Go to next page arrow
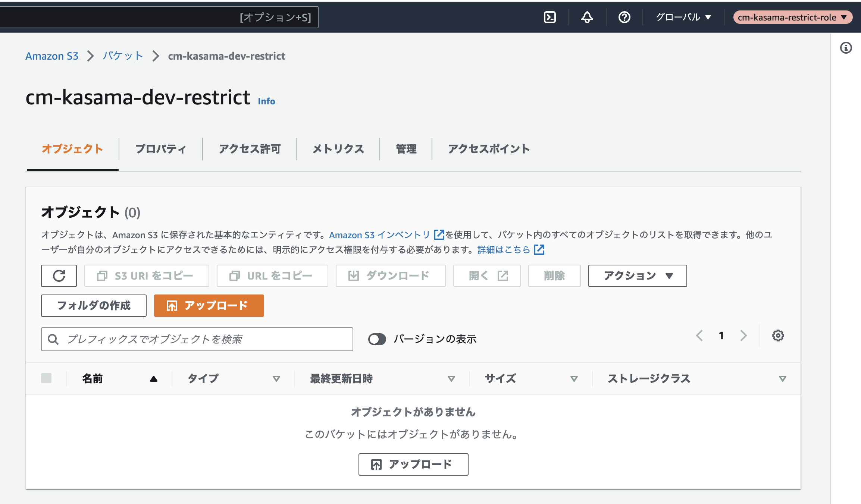Image resolution: width=861 pixels, height=504 pixels. click(x=743, y=336)
